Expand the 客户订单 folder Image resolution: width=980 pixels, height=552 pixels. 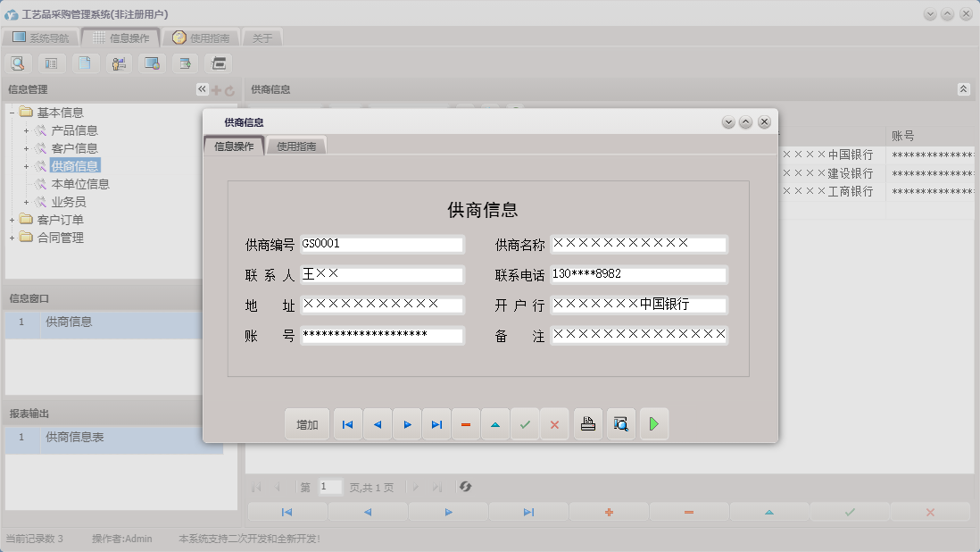pyautogui.click(x=12, y=220)
